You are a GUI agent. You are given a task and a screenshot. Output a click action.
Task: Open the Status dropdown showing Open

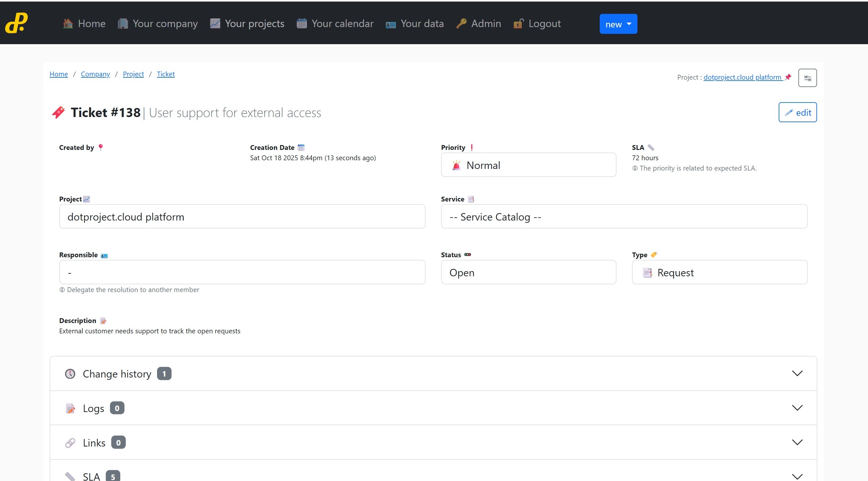(528, 272)
